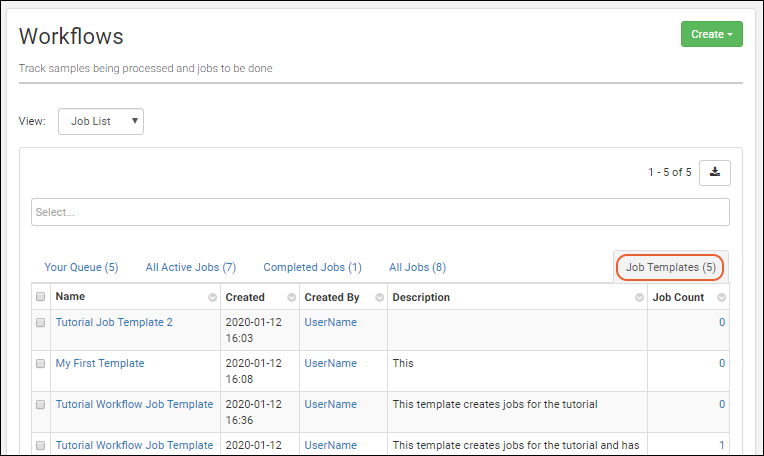
Task: Show the Completed Jobs tab
Action: click(x=312, y=267)
